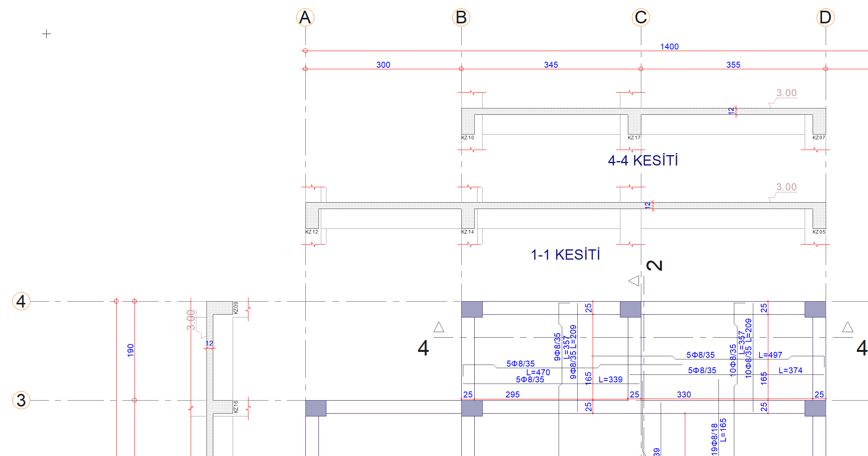The width and height of the screenshot is (868, 456).
Task: Click the KZ17 column label
Action: [x=634, y=138]
